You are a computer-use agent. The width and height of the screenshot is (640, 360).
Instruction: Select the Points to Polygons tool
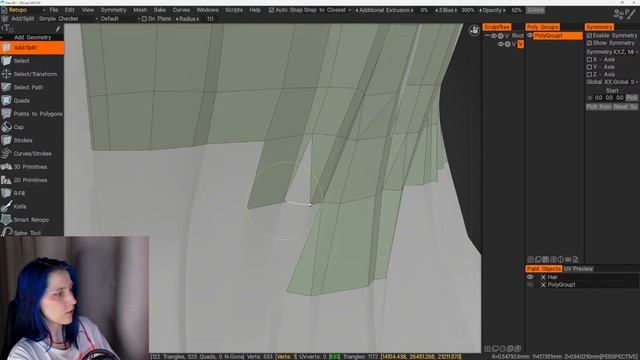[32, 114]
